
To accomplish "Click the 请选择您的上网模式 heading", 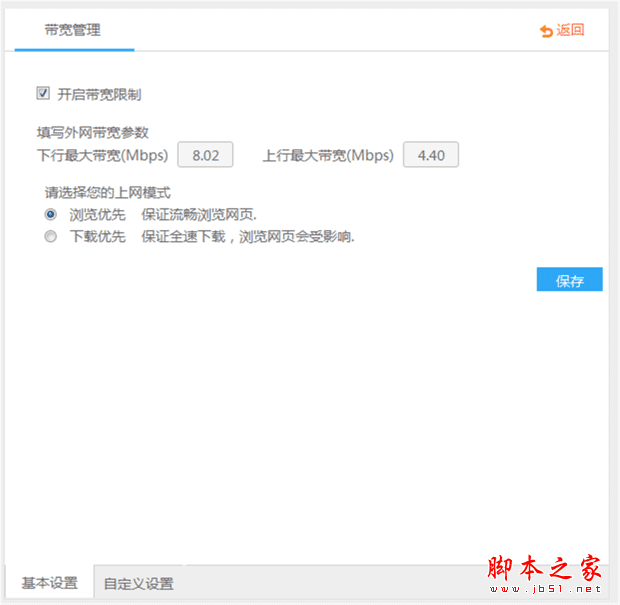I will pos(108,193).
